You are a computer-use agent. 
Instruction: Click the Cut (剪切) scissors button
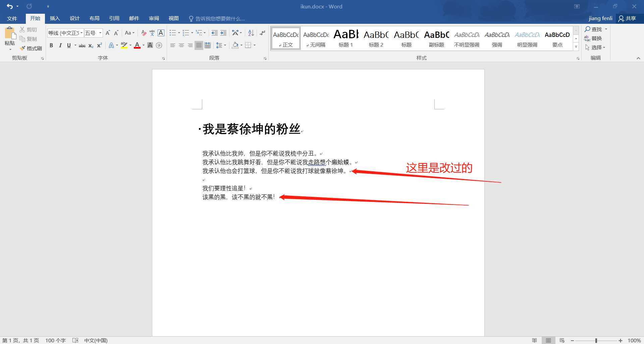pyautogui.click(x=28, y=30)
